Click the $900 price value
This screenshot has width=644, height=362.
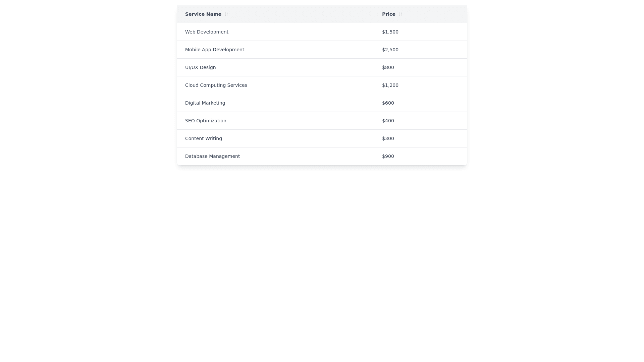coord(388,156)
